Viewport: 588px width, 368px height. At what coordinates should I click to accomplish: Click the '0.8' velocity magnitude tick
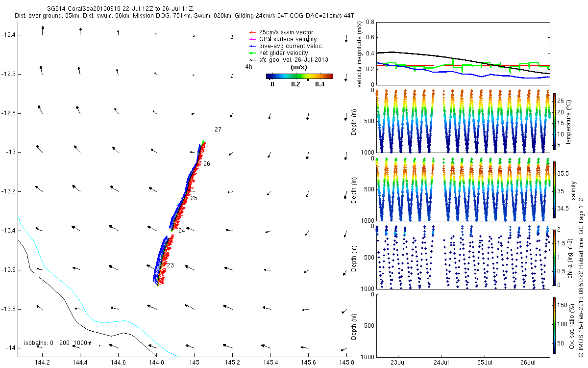click(x=369, y=22)
